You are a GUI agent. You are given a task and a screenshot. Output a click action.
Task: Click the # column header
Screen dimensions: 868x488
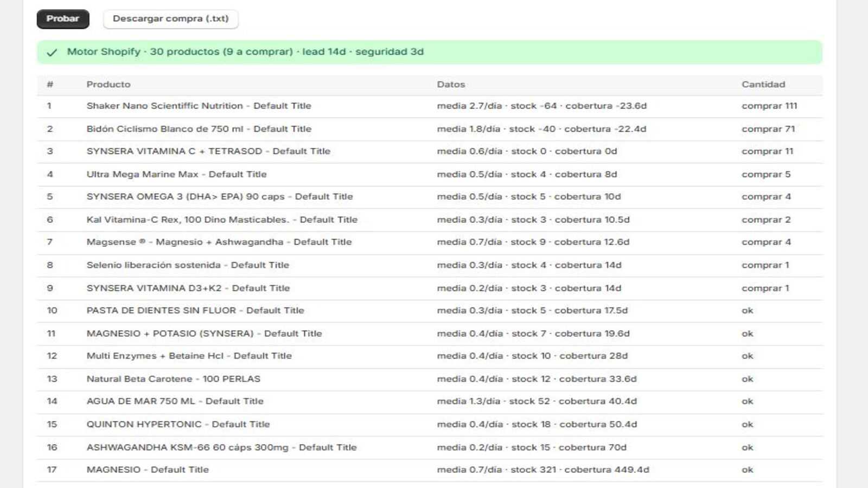click(x=50, y=85)
